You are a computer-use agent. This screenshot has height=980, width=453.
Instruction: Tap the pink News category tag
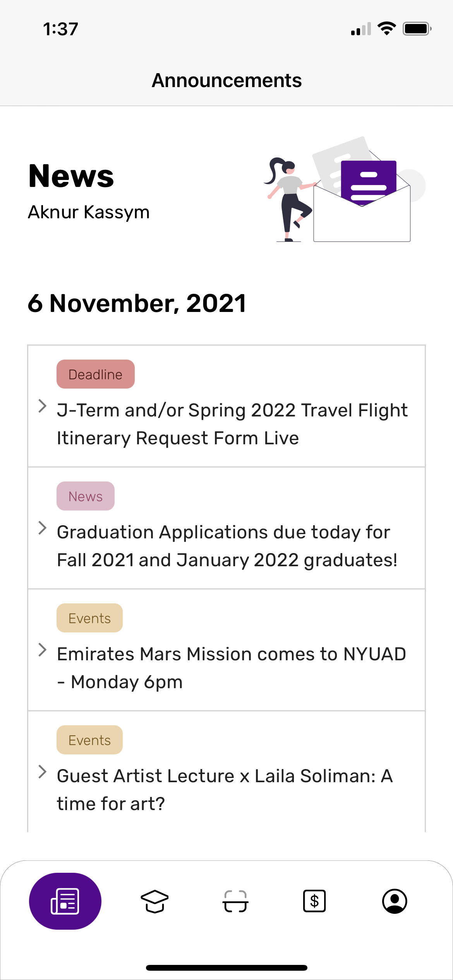point(86,496)
